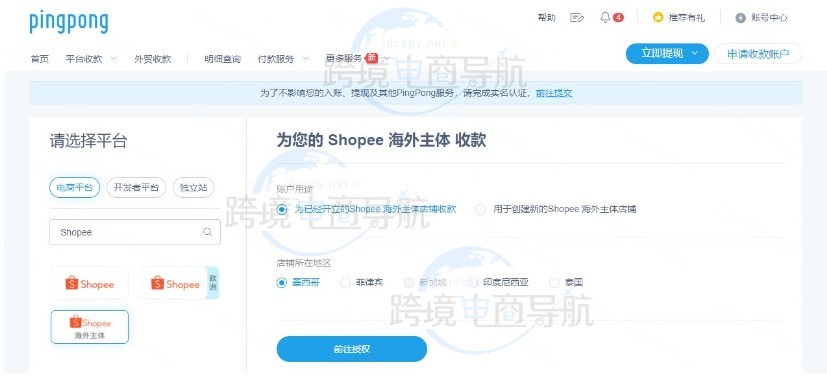The height and width of the screenshot is (377, 827).
Task: Click the 推荐有礼 coin icon
Action: [658, 17]
